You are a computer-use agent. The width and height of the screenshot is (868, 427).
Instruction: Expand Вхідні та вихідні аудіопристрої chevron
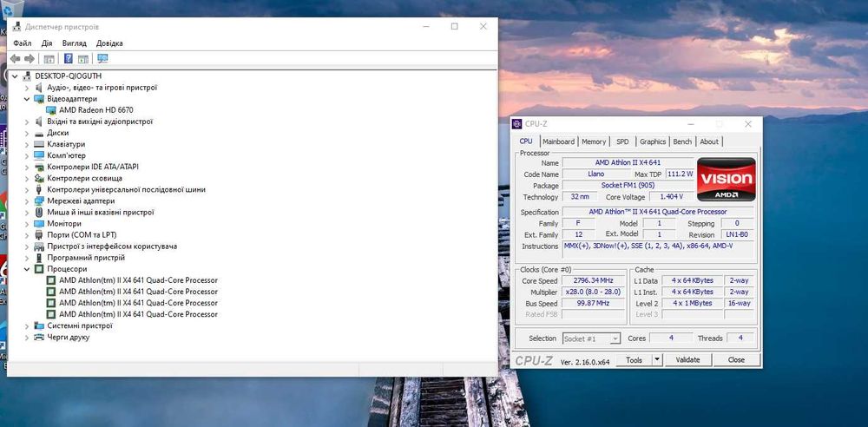[27, 122]
